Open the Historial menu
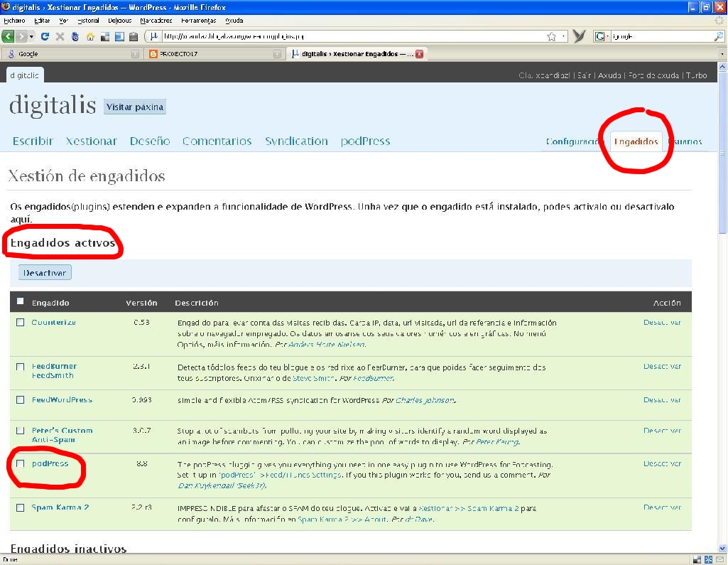 pyautogui.click(x=88, y=21)
